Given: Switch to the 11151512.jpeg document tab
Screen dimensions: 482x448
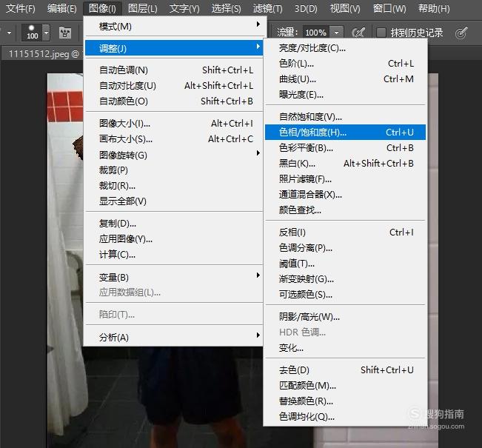Looking at the screenshot, I should click(44, 54).
